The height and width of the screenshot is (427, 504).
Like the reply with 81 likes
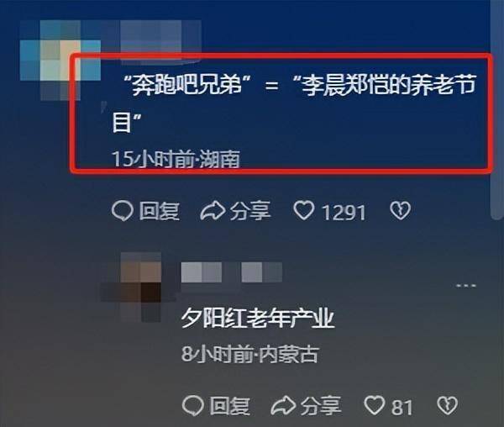point(374,405)
